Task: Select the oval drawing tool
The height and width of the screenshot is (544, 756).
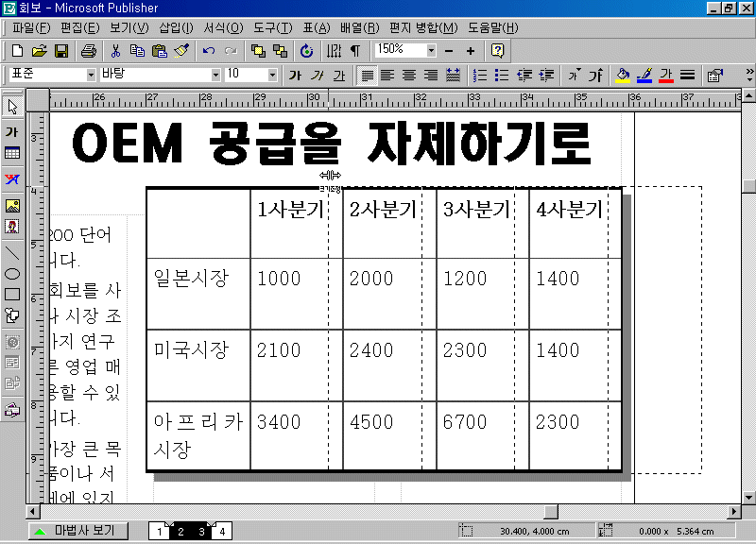Action: click(12, 274)
